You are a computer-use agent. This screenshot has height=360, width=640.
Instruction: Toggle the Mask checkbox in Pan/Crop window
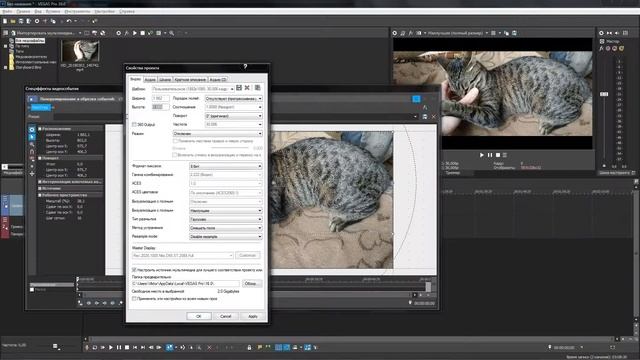tap(32, 289)
